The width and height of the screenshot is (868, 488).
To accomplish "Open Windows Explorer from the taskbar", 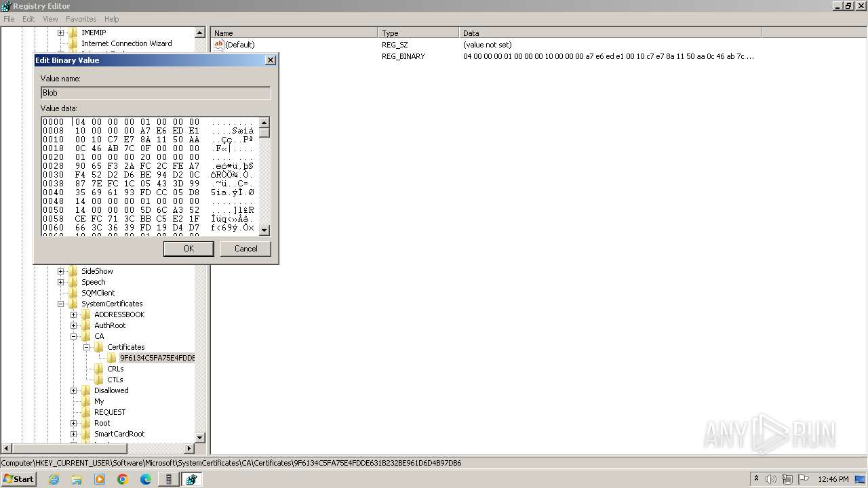I will (x=77, y=479).
